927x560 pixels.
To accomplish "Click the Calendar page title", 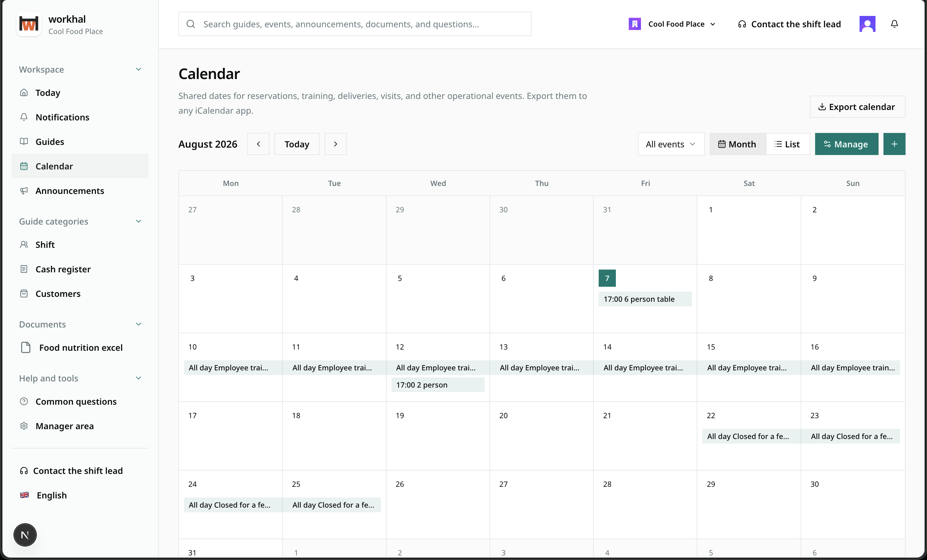I will point(209,74).
